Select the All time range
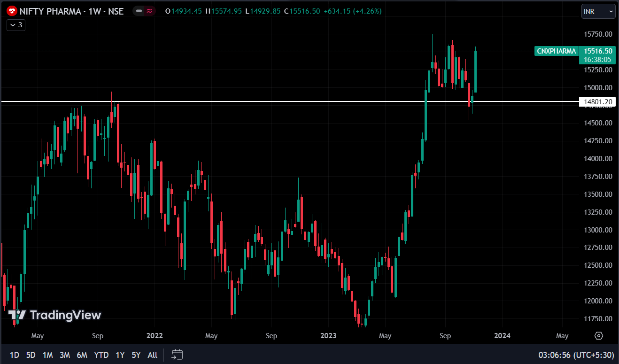This screenshot has width=619, height=364. click(x=153, y=355)
